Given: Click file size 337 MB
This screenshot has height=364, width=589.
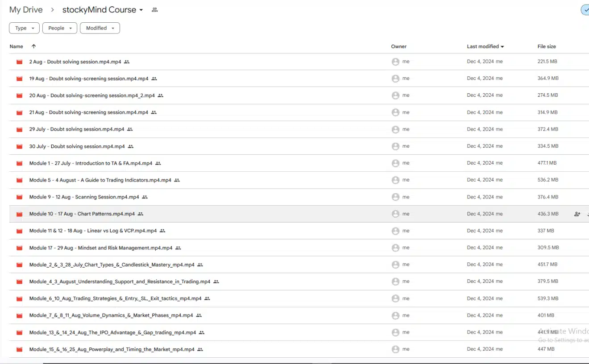Looking at the screenshot, I should [546, 231].
